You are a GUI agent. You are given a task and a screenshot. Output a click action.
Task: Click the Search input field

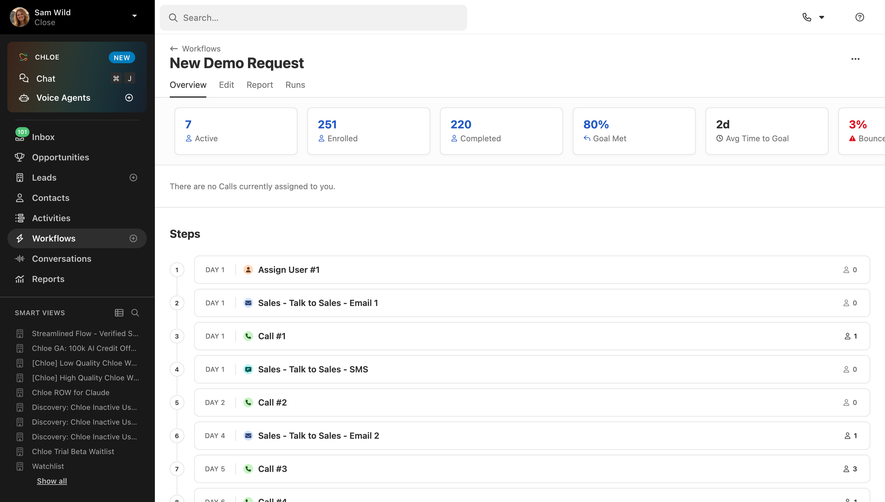(313, 18)
